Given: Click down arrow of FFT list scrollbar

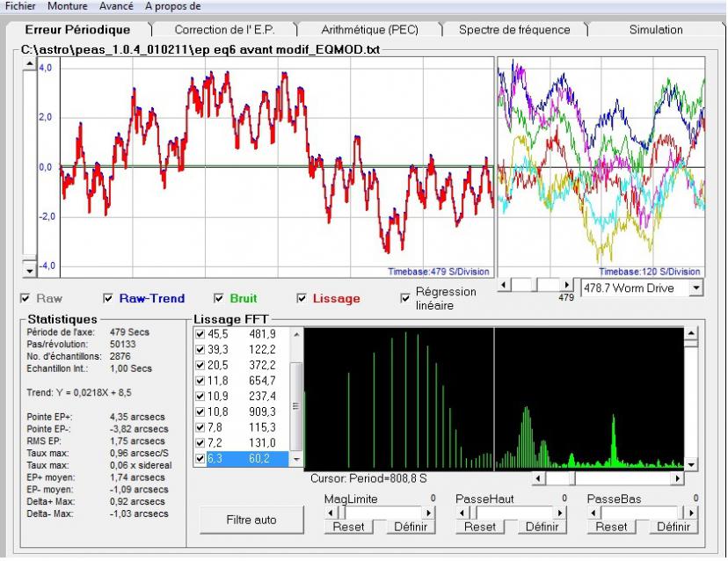Looking at the screenshot, I should click(x=296, y=459).
